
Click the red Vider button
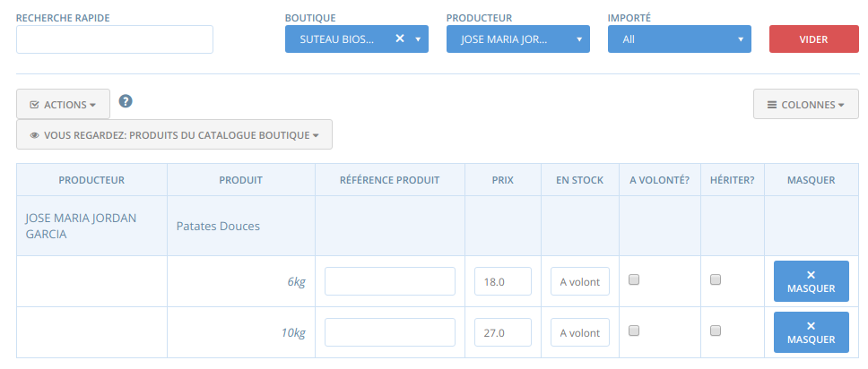pos(814,39)
